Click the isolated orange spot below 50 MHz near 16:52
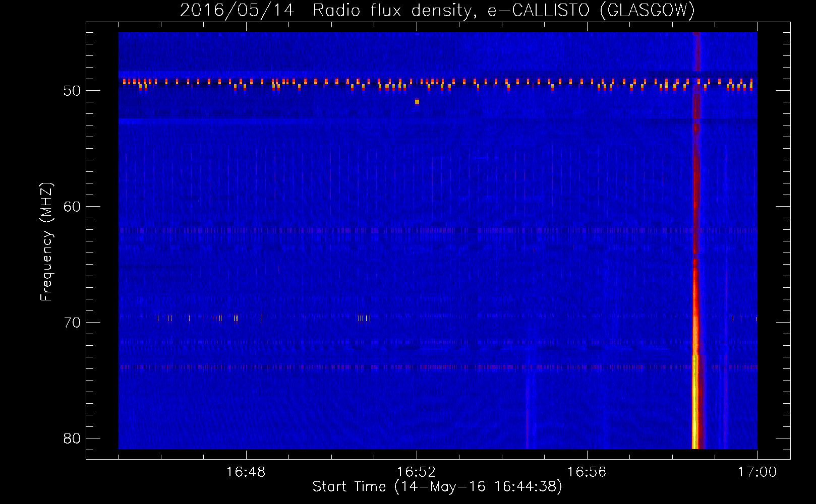 [x=417, y=102]
